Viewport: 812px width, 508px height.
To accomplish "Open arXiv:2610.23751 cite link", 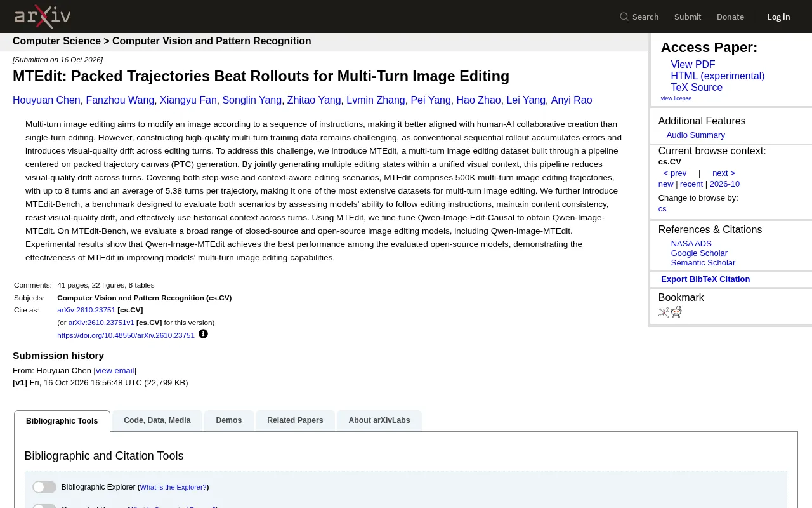I will (86, 311).
